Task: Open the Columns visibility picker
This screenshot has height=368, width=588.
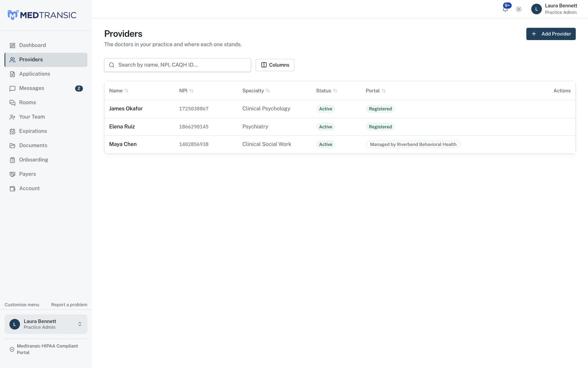Action: click(275, 65)
